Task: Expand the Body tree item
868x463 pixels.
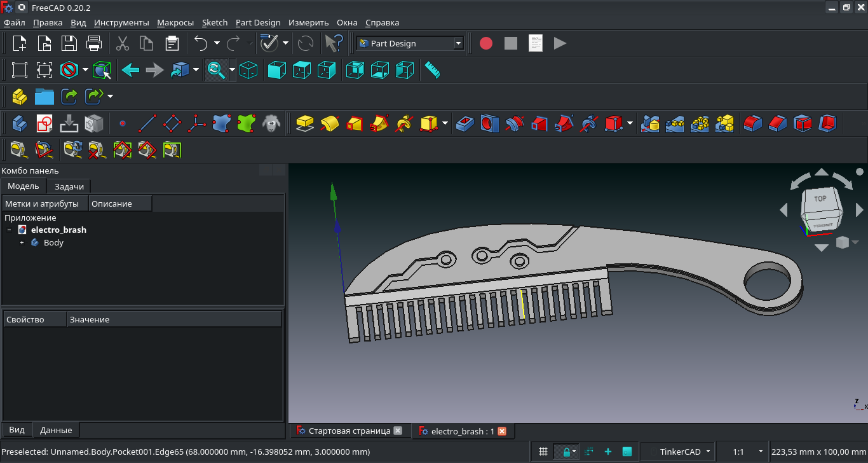Action: point(22,243)
